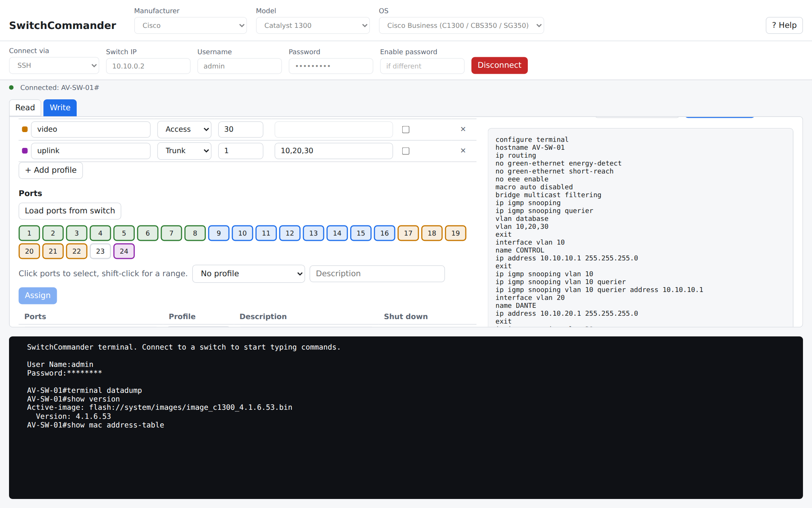Switch to the Read tab
The height and width of the screenshot is (508, 812).
coord(25,108)
